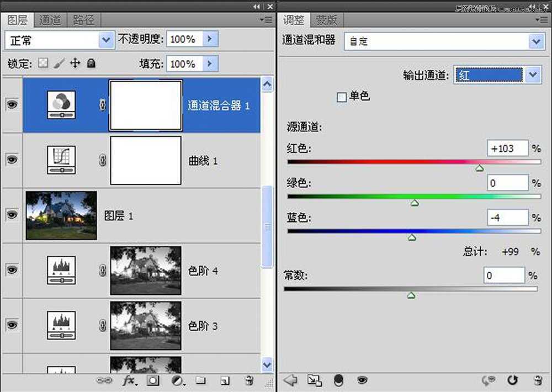Link the selected layers
552x392 pixels.
pos(103,380)
